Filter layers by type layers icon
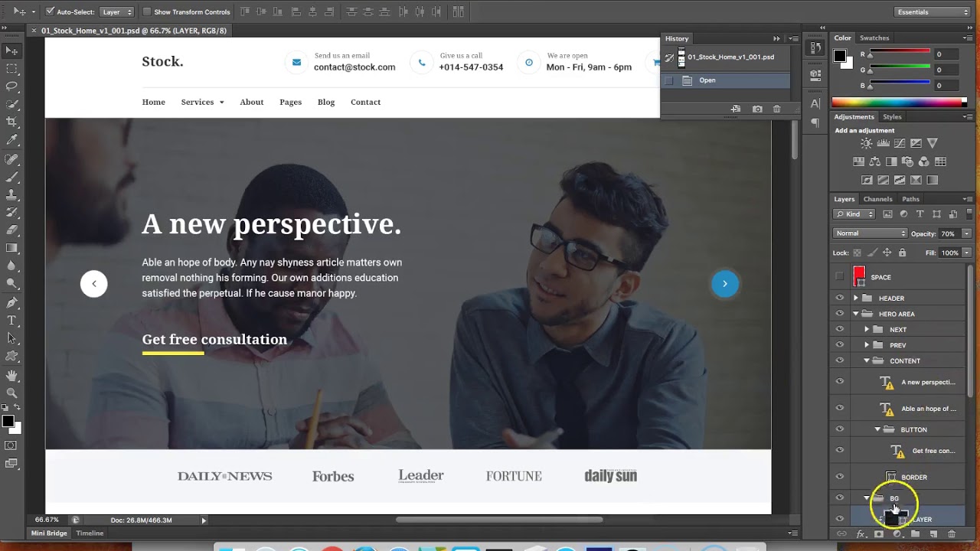The image size is (980, 551). (920, 214)
